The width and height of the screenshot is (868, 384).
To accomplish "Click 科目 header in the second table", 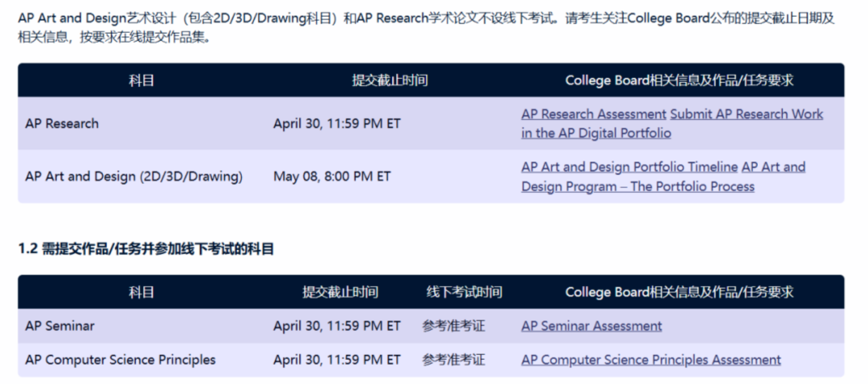I will 141,292.
